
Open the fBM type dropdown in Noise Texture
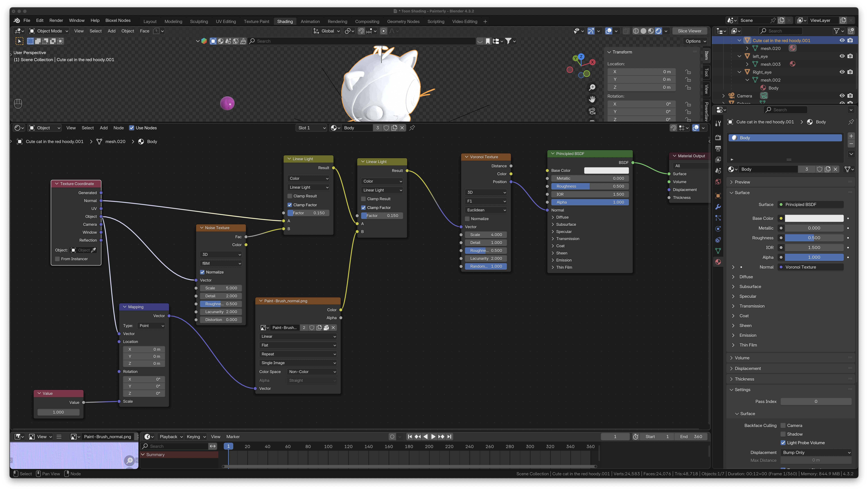(x=221, y=263)
